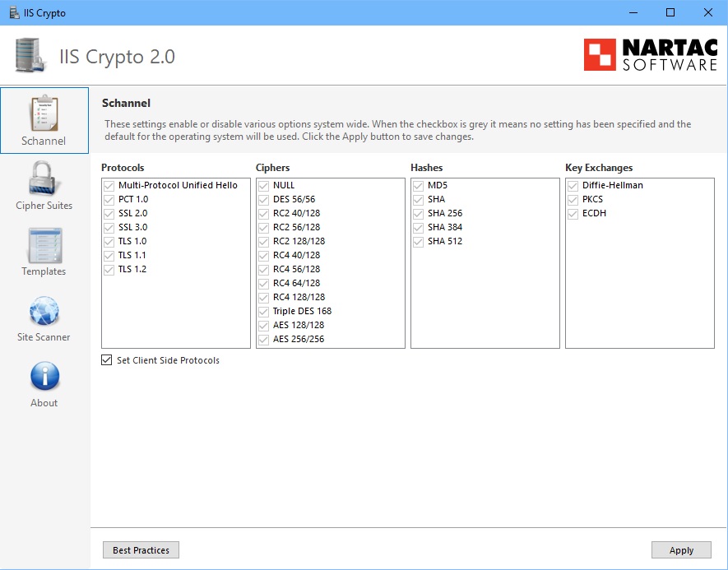Screen dimensions: 728x570
Task: Click the Key Exchanges column heading
Action: click(x=599, y=168)
